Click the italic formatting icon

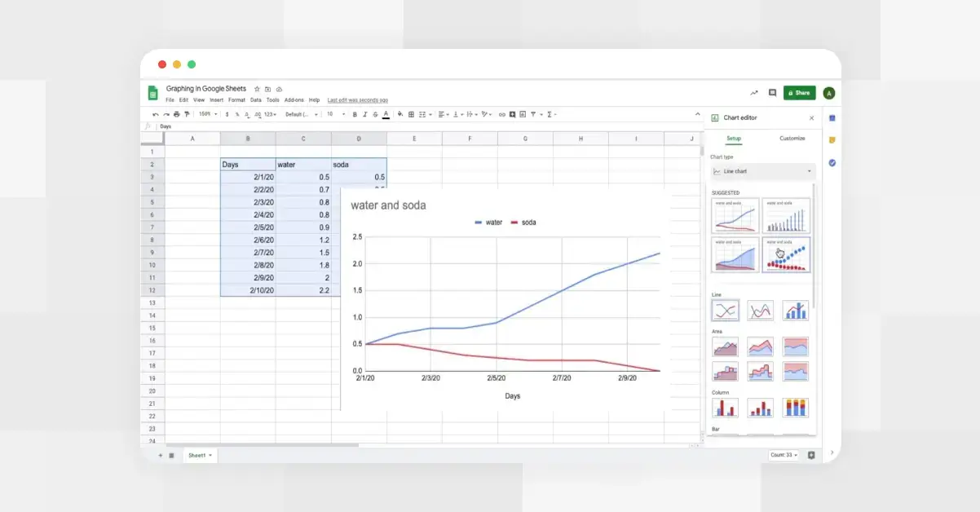pyautogui.click(x=364, y=114)
